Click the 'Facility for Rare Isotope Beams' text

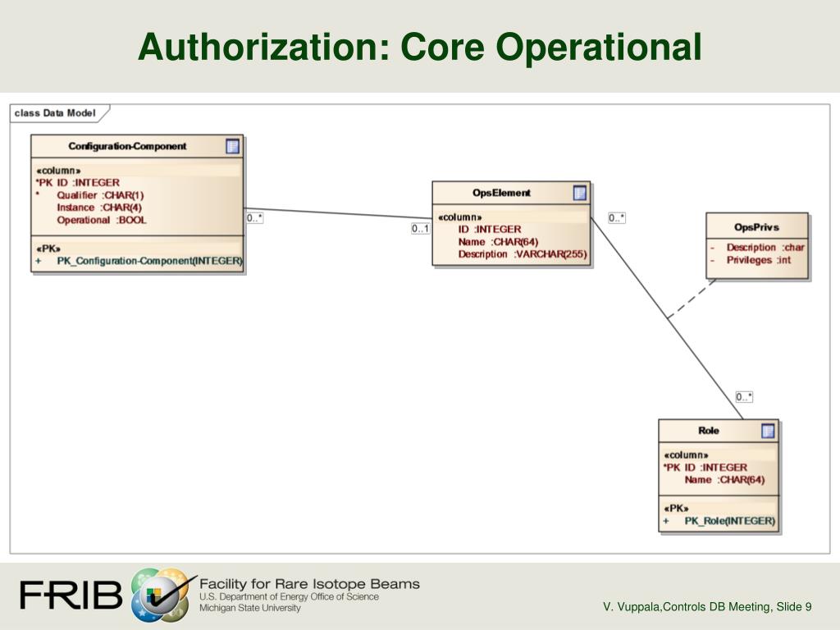309,584
